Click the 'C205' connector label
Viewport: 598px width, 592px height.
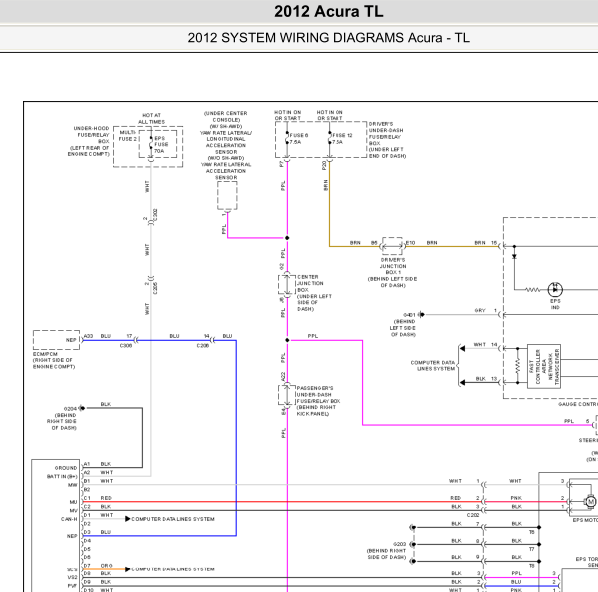[x=155, y=288]
